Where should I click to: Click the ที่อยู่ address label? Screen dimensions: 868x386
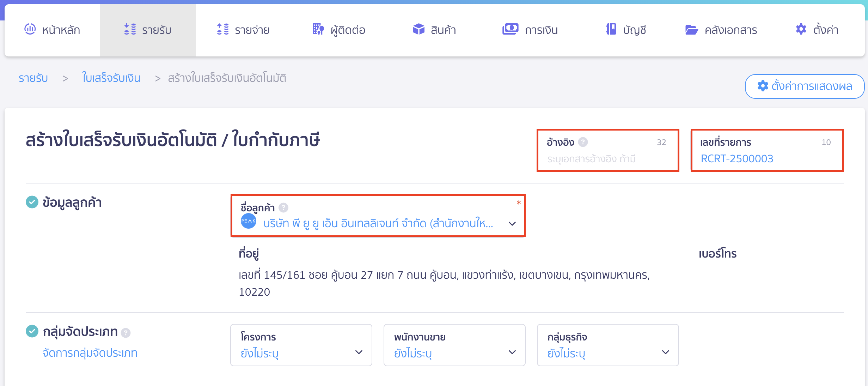click(249, 254)
